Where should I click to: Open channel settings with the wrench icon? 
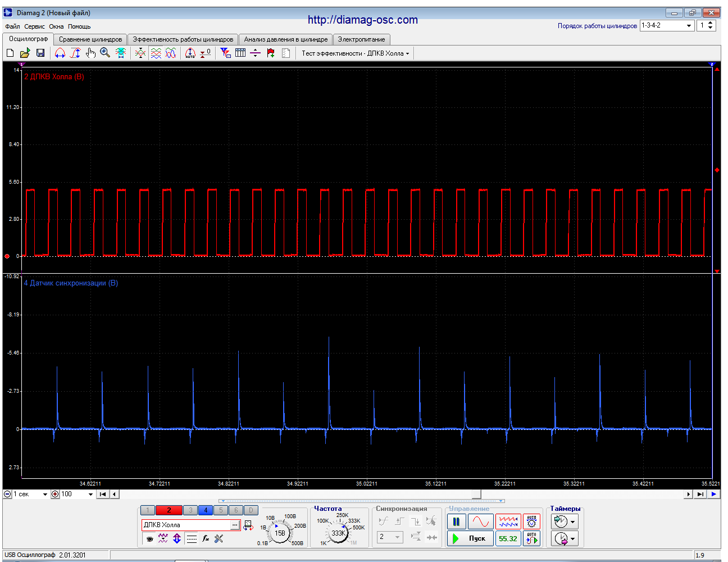click(219, 538)
